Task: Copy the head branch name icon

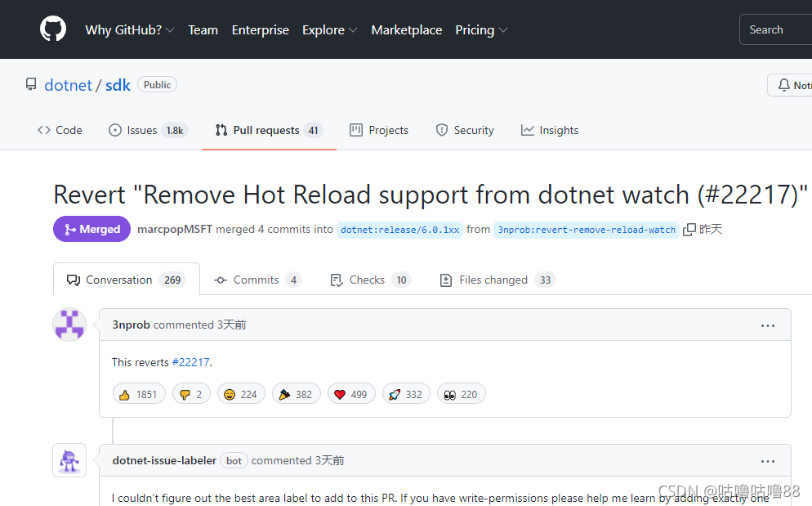Action: tap(689, 229)
